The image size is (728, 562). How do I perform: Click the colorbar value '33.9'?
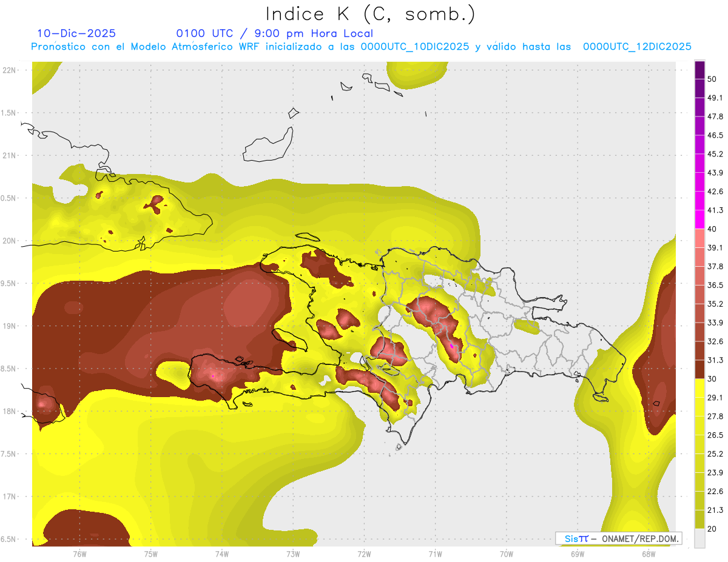(x=715, y=323)
